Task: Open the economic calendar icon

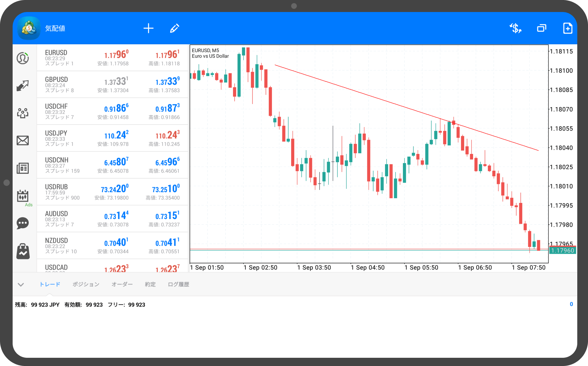Action: pyautogui.click(x=23, y=196)
